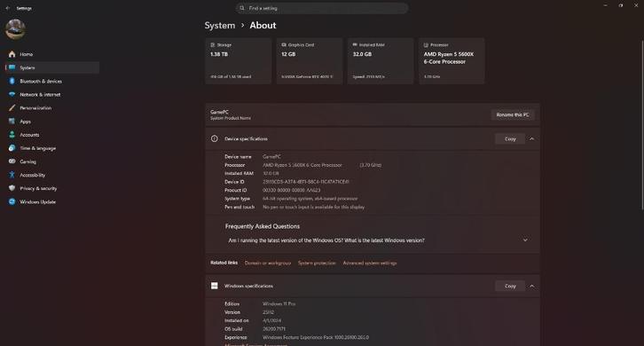644x346 pixels.
Task: Click the Home house icon
Action: pyautogui.click(x=12, y=54)
